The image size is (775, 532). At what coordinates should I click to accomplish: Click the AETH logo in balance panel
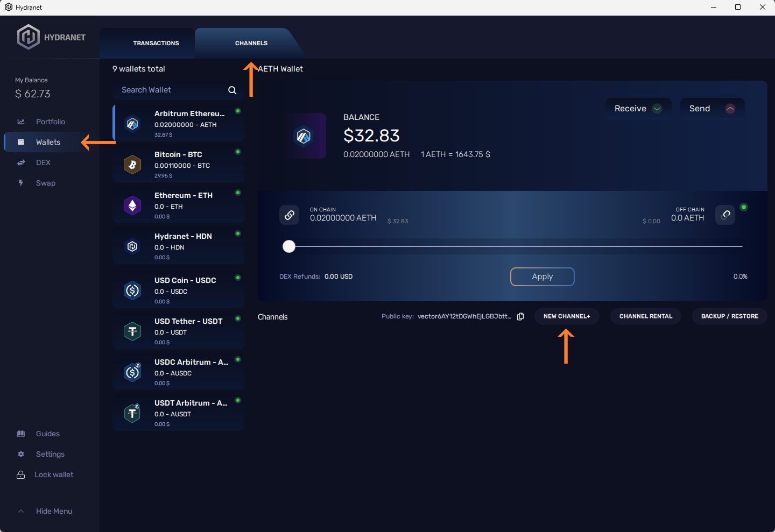[304, 136]
